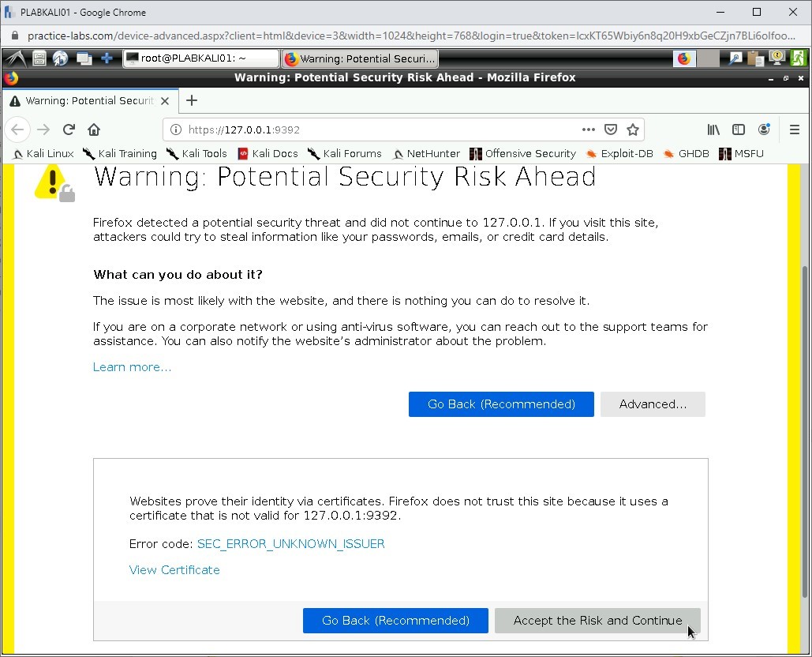Reload the current page

[x=69, y=130]
